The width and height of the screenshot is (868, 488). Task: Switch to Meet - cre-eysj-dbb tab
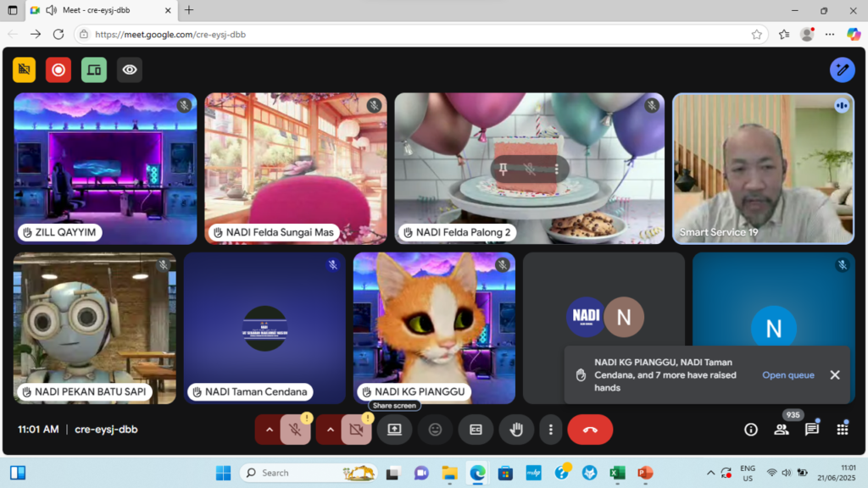tap(103, 10)
